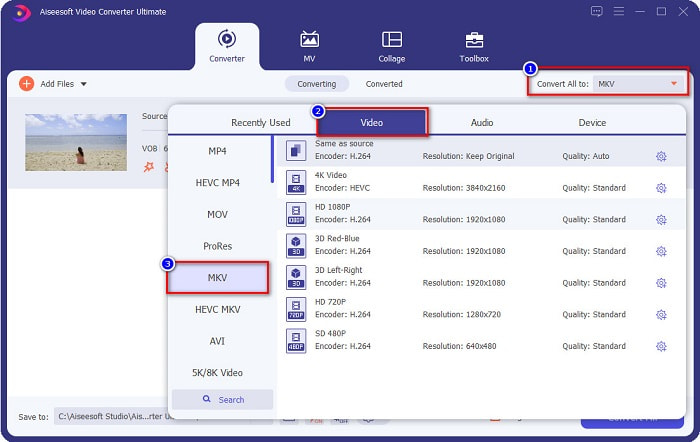This screenshot has width=700, height=442.
Task: Show the Converted files list
Action: click(x=384, y=84)
